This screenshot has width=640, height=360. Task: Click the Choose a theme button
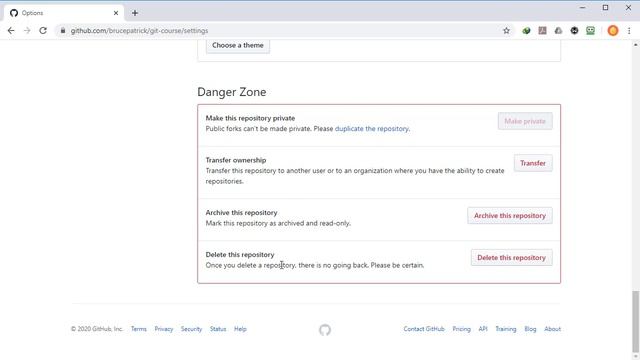point(238,45)
